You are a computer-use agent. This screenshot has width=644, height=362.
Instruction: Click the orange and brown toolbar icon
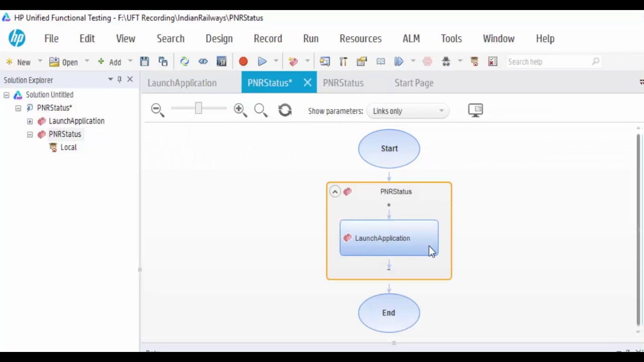tap(474, 61)
